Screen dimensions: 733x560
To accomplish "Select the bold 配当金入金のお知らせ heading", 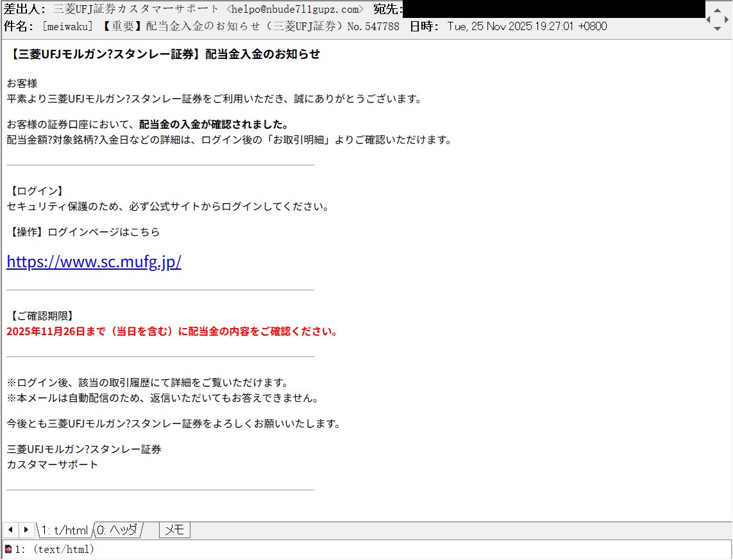I will 165,54.
